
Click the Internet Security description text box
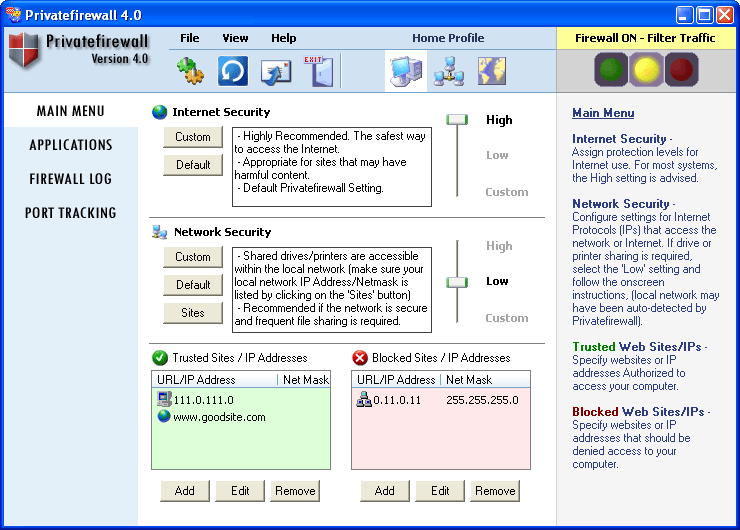point(332,167)
